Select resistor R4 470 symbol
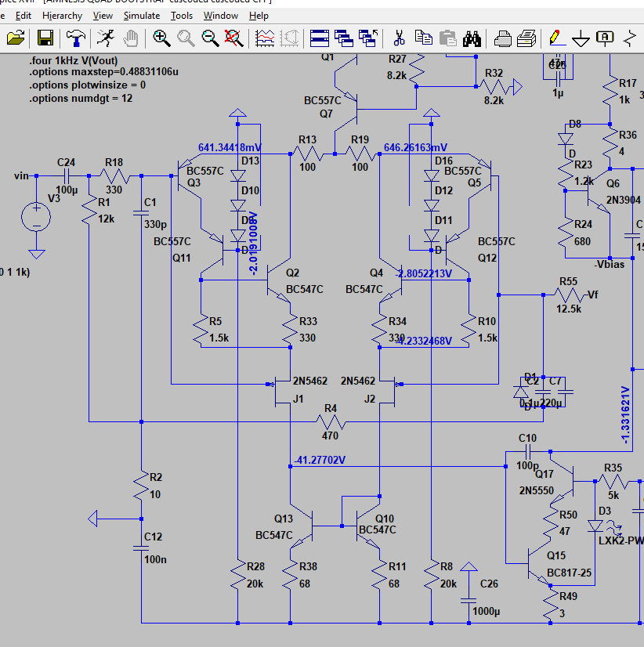 coord(331,421)
